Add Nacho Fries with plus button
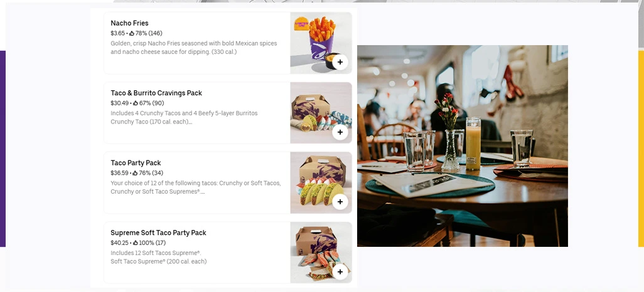 (x=340, y=62)
